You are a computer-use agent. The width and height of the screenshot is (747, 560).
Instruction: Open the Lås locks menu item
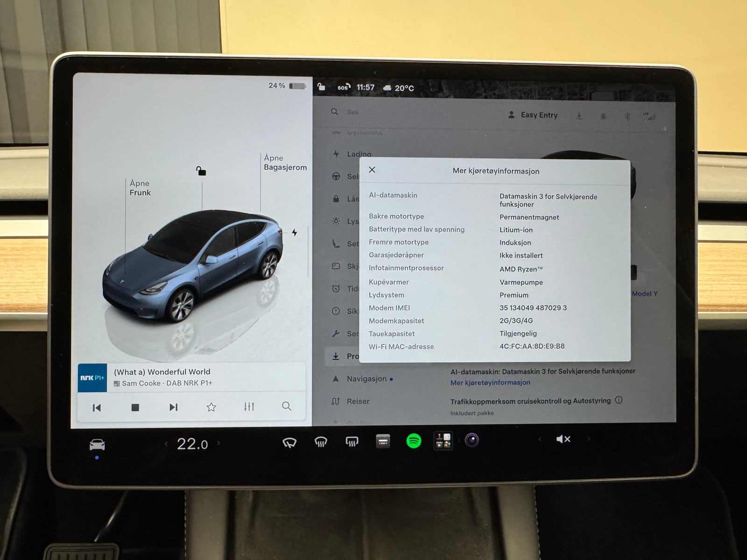click(x=345, y=199)
